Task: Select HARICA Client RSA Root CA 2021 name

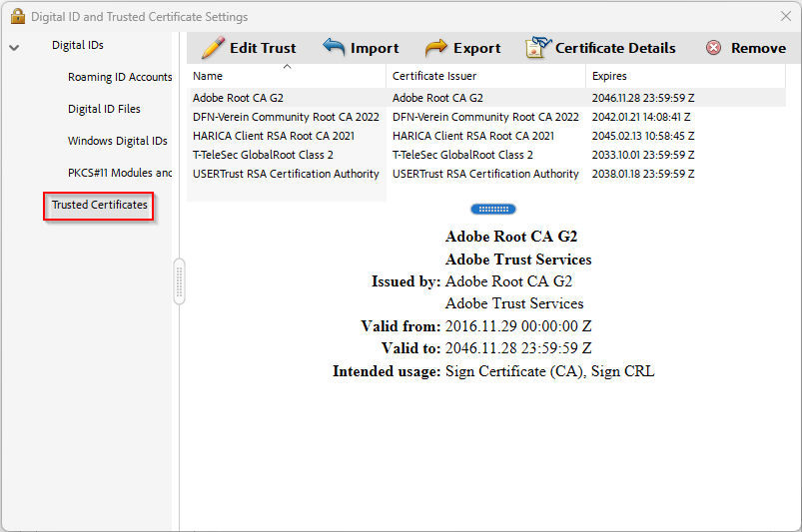Action: pyautogui.click(x=274, y=136)
